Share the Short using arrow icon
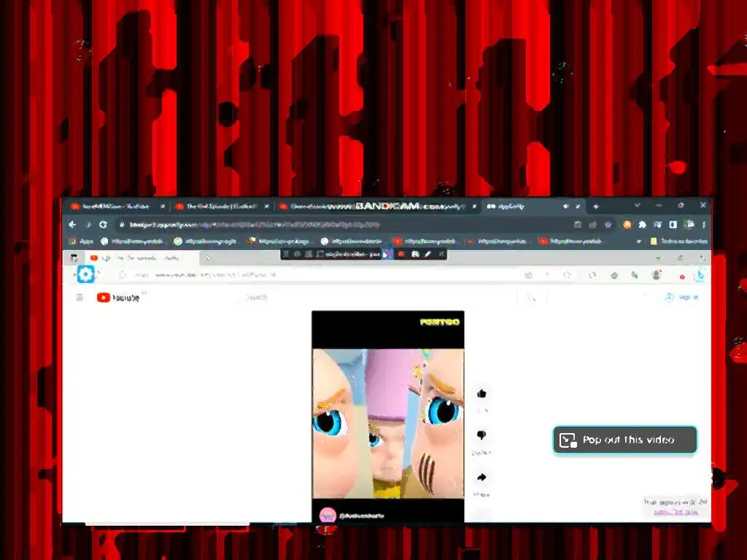 point(481,477)
